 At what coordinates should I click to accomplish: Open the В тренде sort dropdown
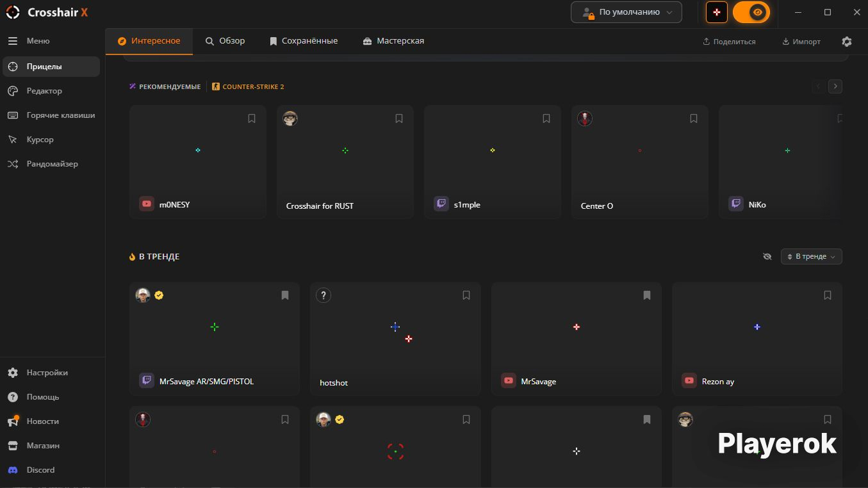pyautogui.click(x=811, y=257)
